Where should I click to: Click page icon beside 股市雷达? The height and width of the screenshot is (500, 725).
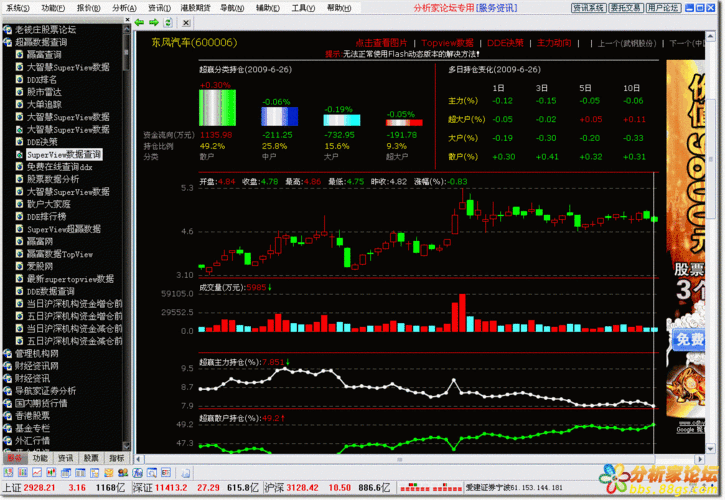click(x=19, y=92)
